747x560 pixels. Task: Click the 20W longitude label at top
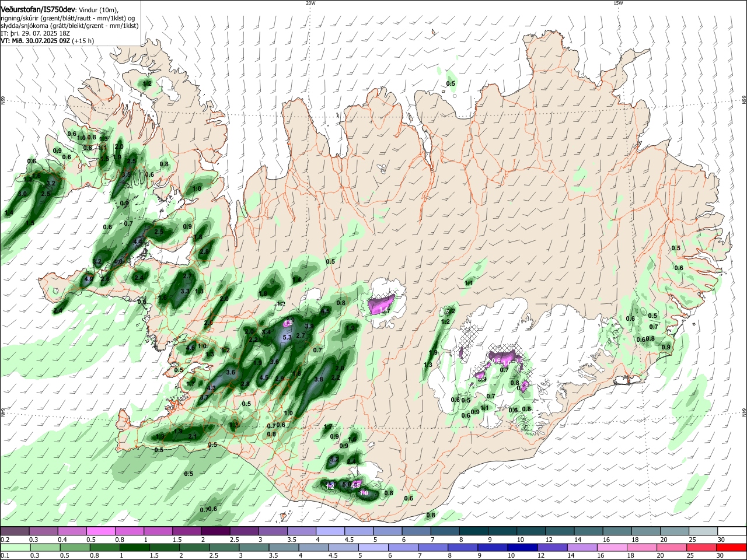pyautogui.click(x=310, y=3)
